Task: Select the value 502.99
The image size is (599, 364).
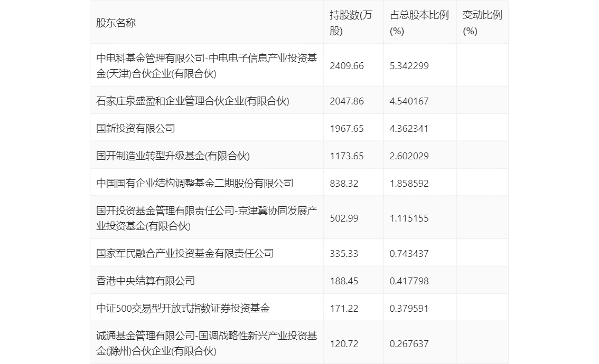Action: click(344, 218)
